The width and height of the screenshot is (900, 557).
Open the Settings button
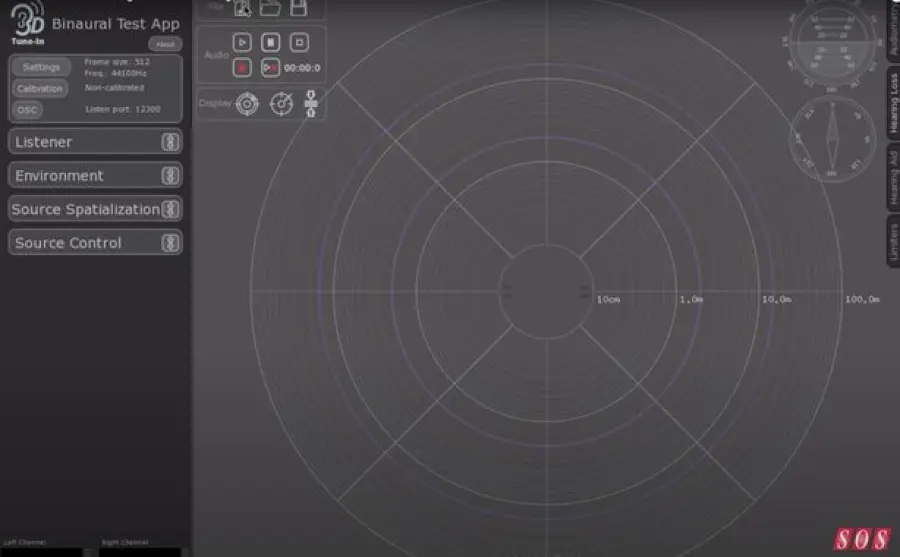coord(41,67)
